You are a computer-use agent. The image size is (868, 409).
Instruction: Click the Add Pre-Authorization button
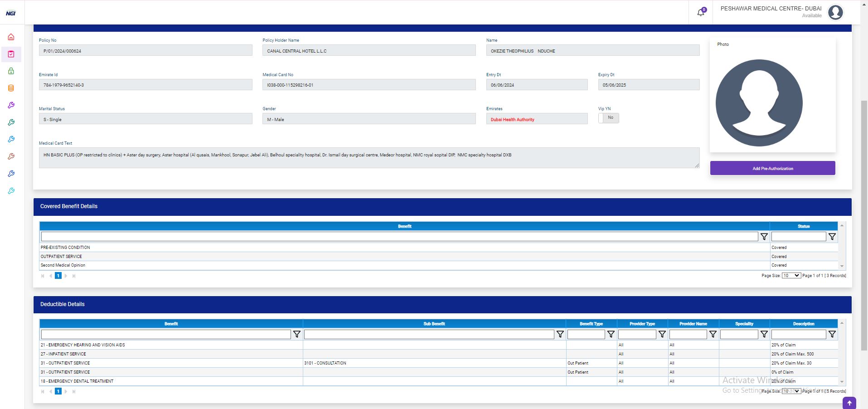[772, 168]
